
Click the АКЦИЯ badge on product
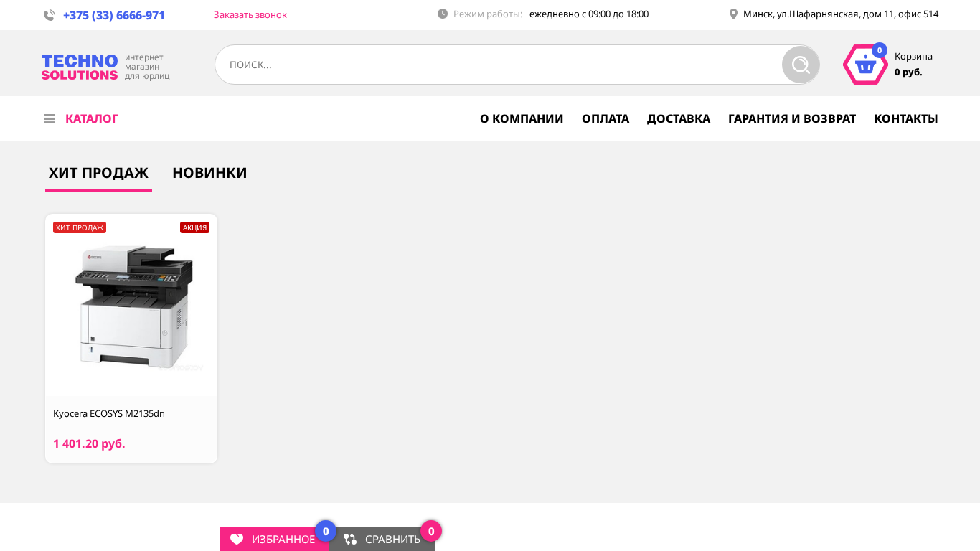194,227
